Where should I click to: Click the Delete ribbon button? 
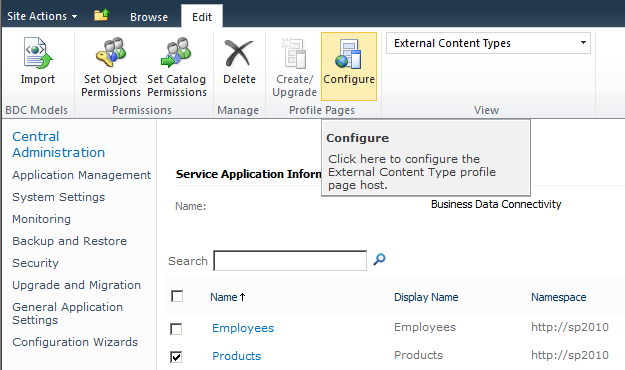click(x=239, y=62)
